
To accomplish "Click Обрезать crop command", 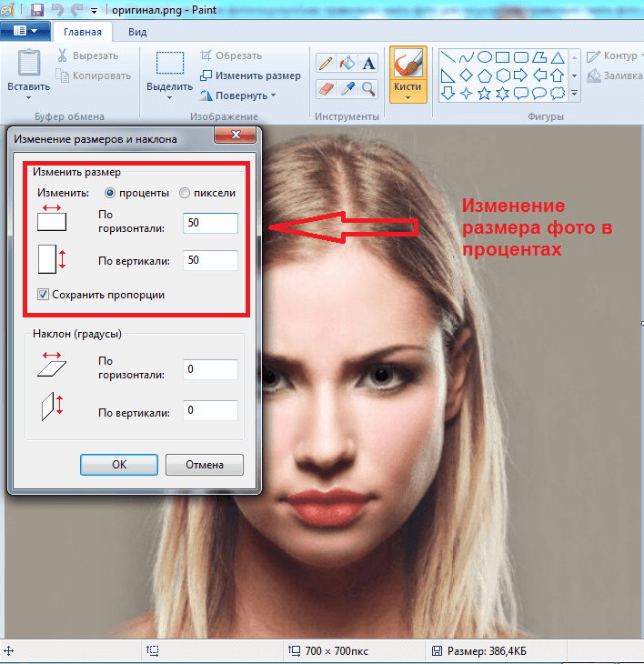I will [x=231, y=55].
